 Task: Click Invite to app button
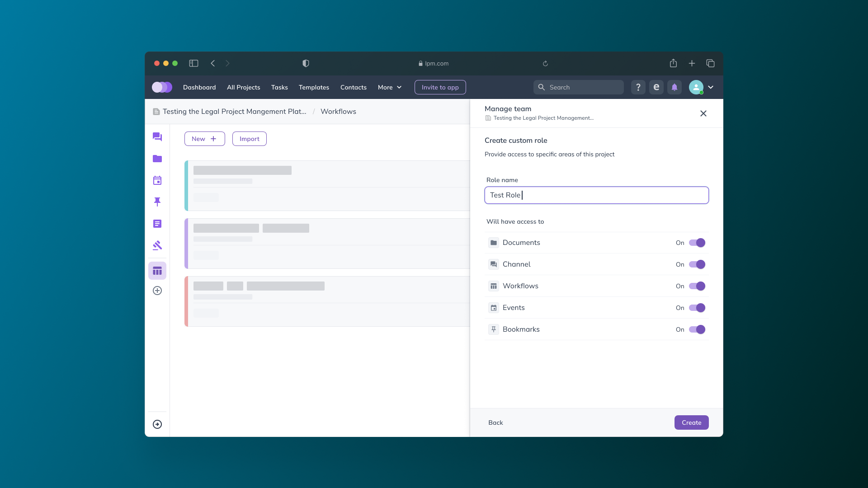(x=440, y=87)
